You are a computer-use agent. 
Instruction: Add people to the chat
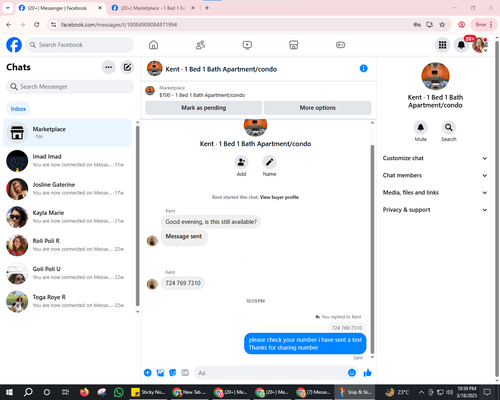click(x=241, y=162)
